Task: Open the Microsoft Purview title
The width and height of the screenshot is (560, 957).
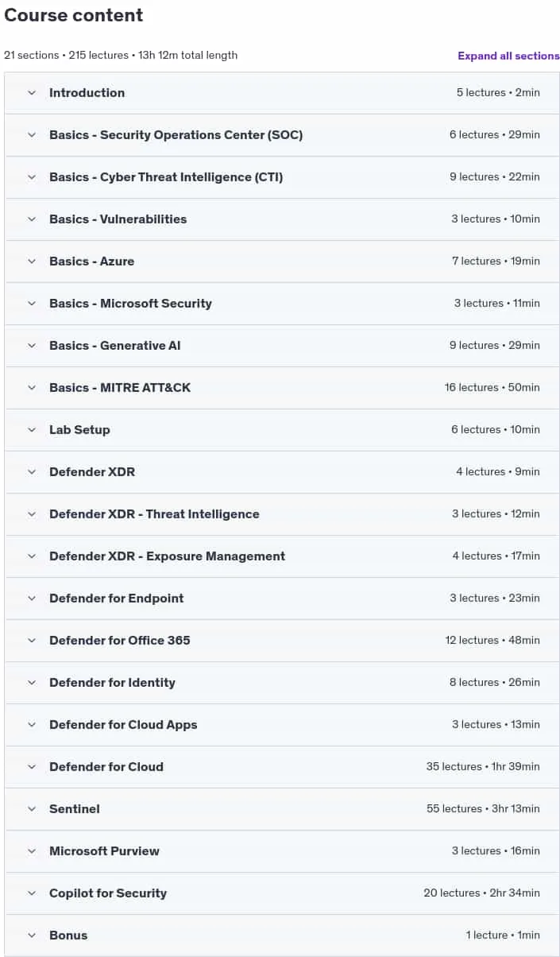Action: [x=104, y=851]
